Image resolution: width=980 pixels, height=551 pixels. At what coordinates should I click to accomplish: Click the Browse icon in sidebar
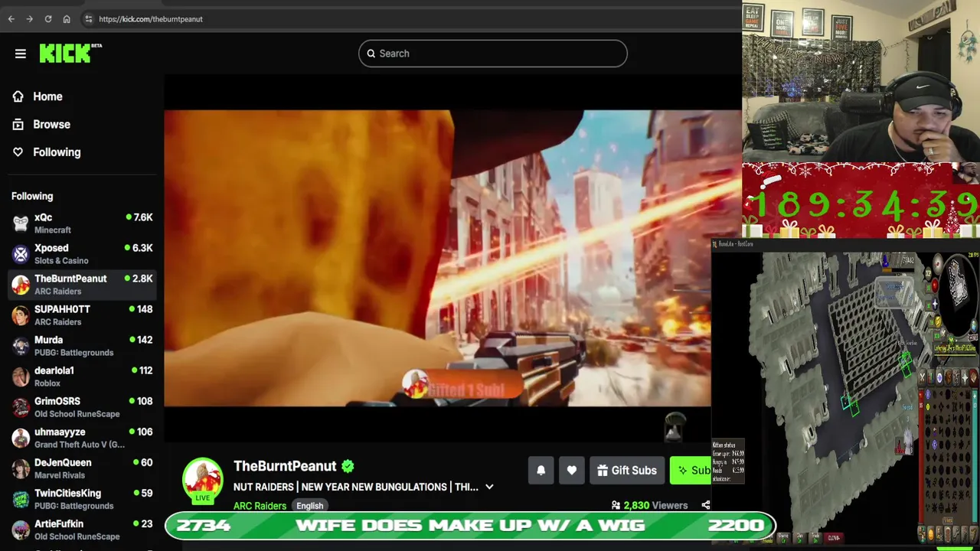[18, 124]
